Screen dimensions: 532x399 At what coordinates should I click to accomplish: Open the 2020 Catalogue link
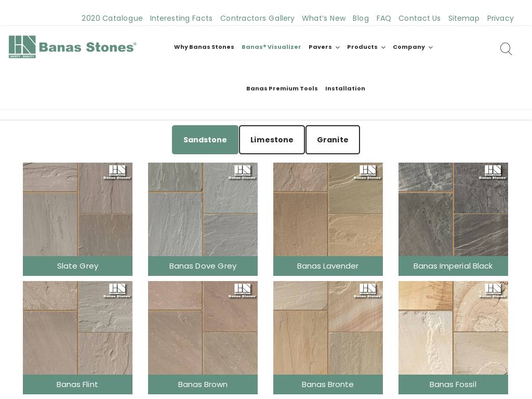[x=112, y=18]
